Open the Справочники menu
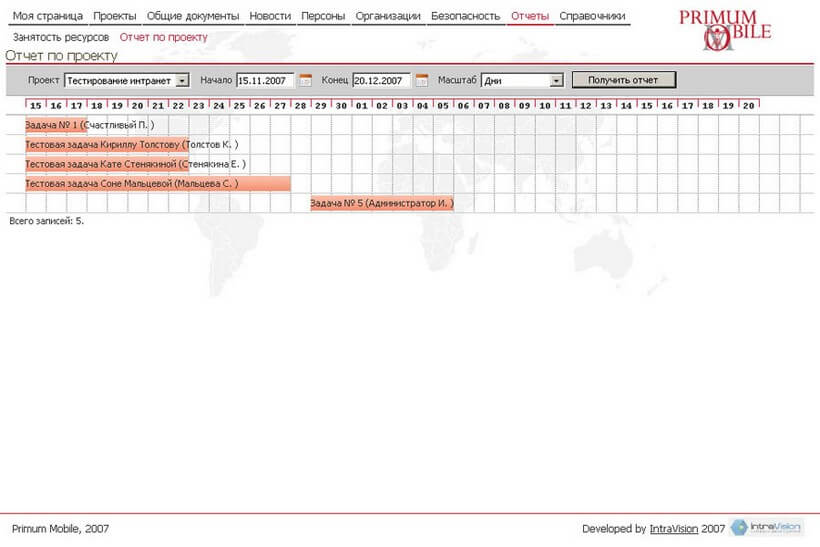 point(592,16)
